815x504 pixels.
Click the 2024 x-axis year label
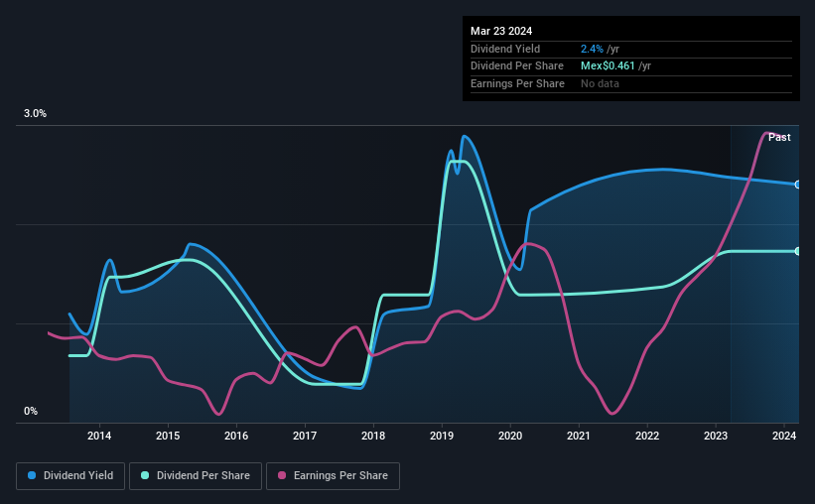coord(784,436)
